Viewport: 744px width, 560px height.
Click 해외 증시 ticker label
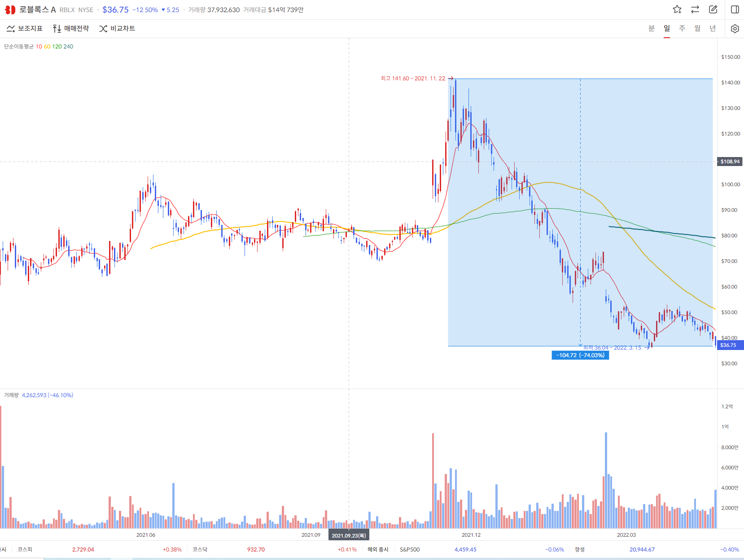[x=378, y=550]
